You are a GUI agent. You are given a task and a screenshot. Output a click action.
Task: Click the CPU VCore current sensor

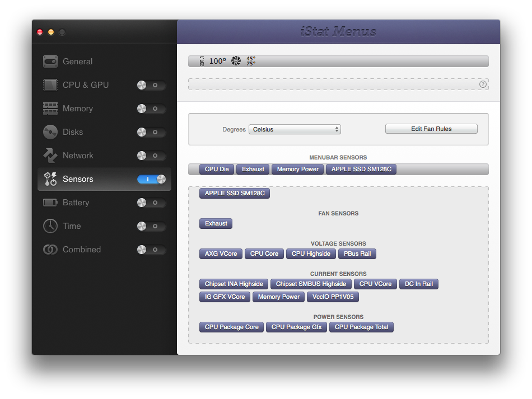pos(376,284)
